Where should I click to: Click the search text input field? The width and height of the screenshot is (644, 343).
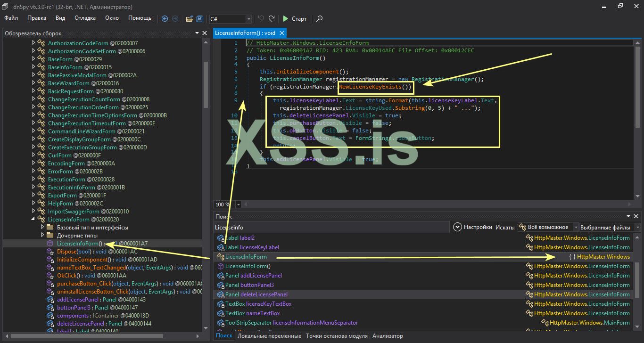click(330, 227)
